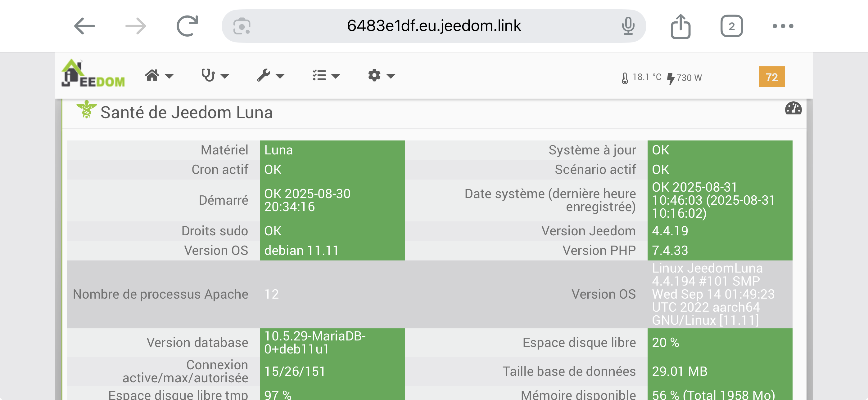Click the 18.1 °C temperature indicator
Screen dimensions: 868x400
641,78
